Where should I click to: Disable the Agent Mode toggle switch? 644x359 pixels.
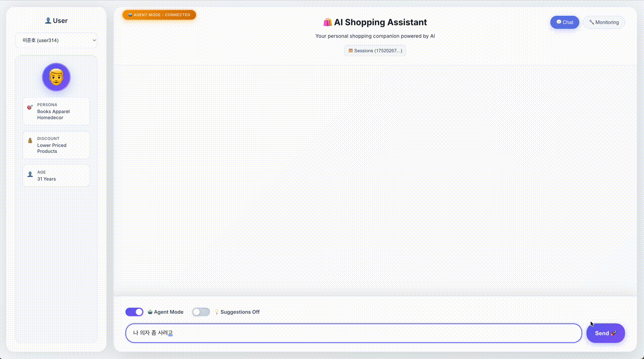tap(134, 312)
